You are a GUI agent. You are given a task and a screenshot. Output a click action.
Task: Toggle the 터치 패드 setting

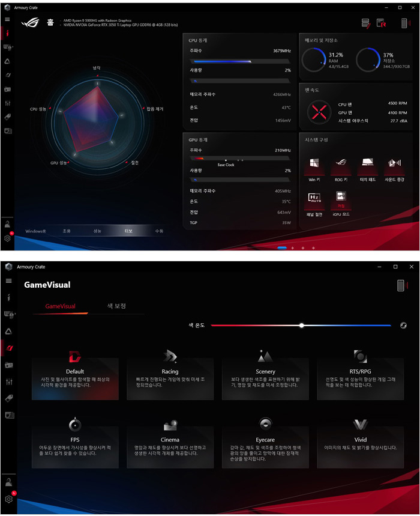pyautogui.click(x=367, y=170)
